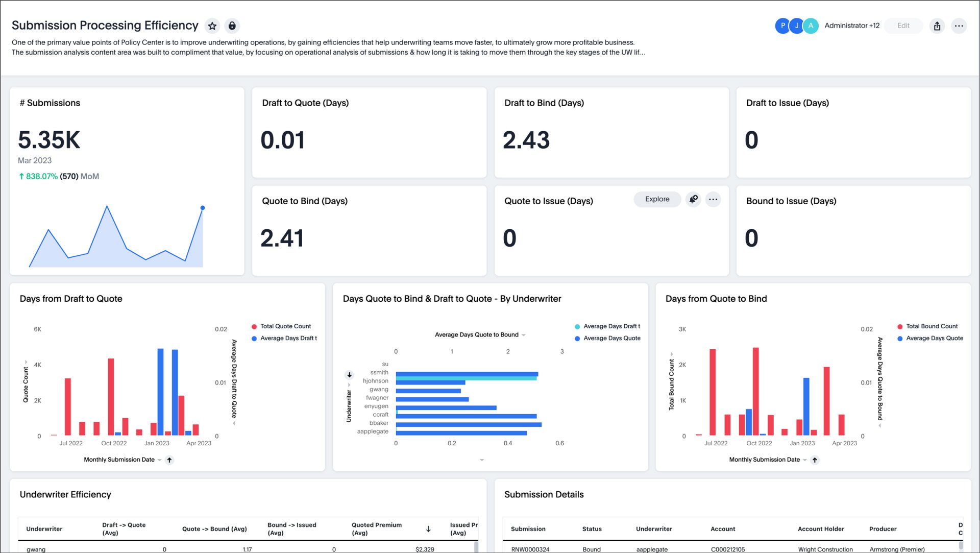Image resolution: width=980 pixels, height=553 pixels.
Task: Toggle Total Quote Count legend item
Action: pyautogui.click(x=281, y=326)
